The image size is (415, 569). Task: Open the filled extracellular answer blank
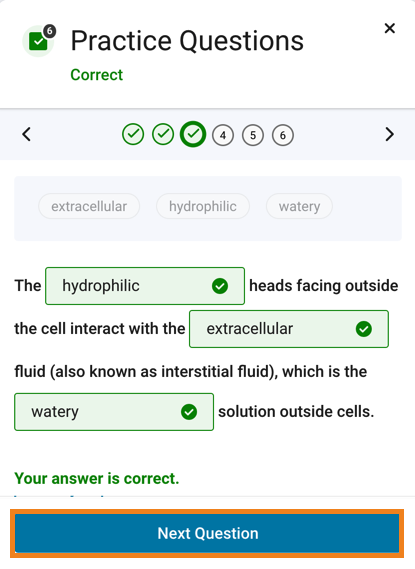(289, 329)
